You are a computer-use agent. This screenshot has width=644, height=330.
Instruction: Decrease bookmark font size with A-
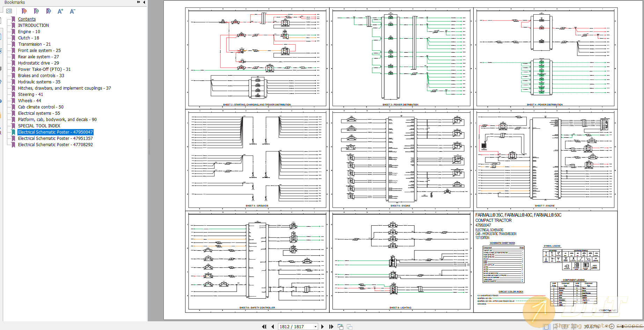point(72,11)
